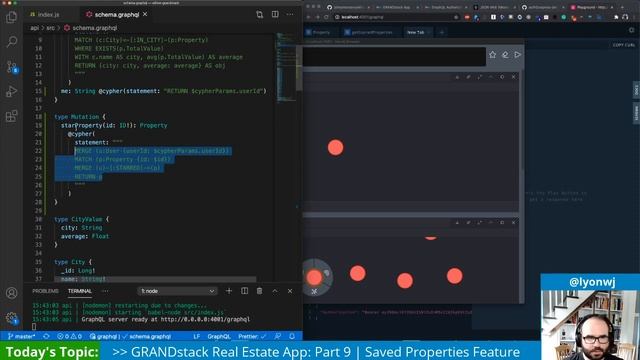Viewport: 640px width, 360px height.
Task: Click 'type CityValue {' code line
Action: pos(82,219)
